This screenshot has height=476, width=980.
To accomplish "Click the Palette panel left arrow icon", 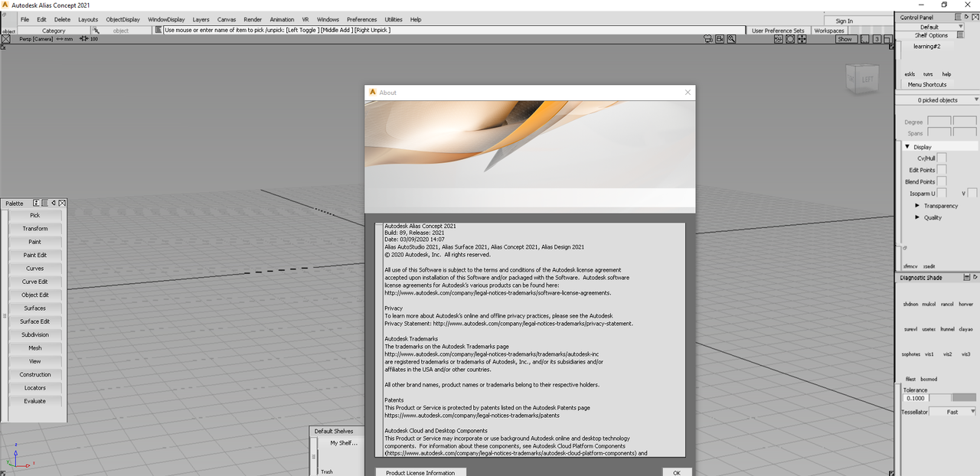I will pos(53,203).
